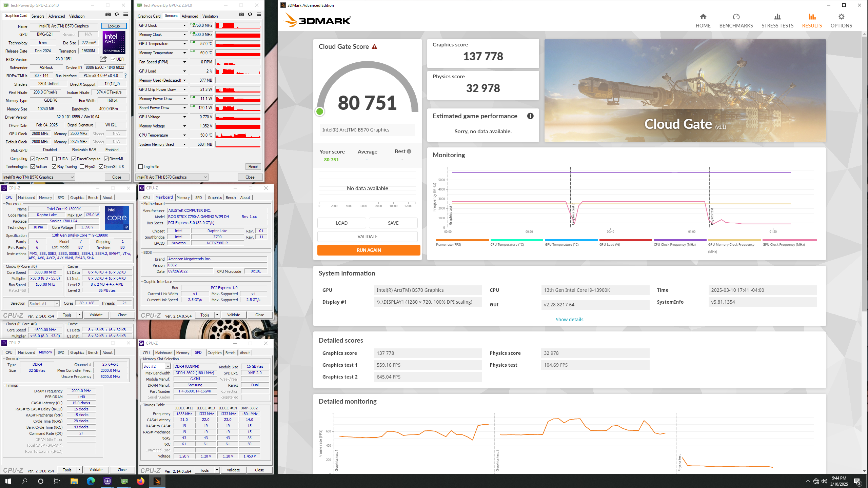The image size is (868, 488).
Task: Toggle the OpenCL checkbox
Action: pyautogui.click(x=33, y=159)
